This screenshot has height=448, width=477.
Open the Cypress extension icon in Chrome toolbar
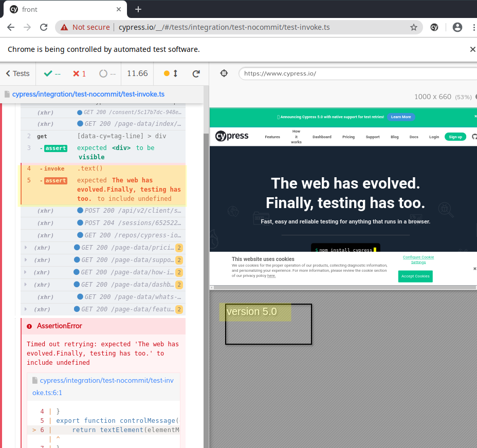tap(434, 27)
